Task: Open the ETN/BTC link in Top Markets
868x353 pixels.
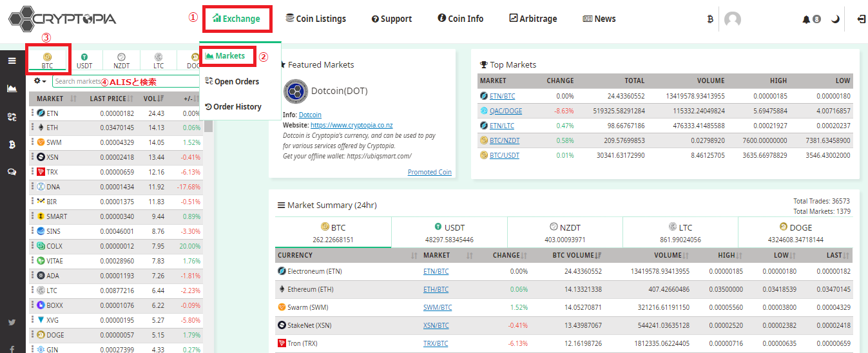Action: pyautogui.click(x=502, y=96)
